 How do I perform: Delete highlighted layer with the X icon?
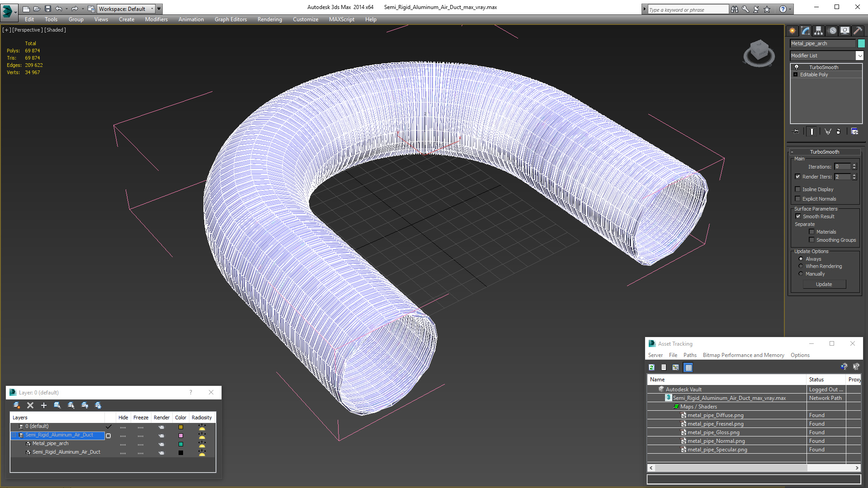(x=30, y=405)
